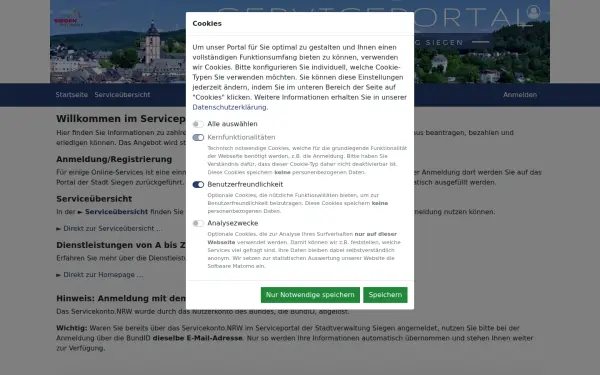Click the Anmeldung/Registrierung heading
The height and width of the screenshot is (375, 600).
pos(114,159)
